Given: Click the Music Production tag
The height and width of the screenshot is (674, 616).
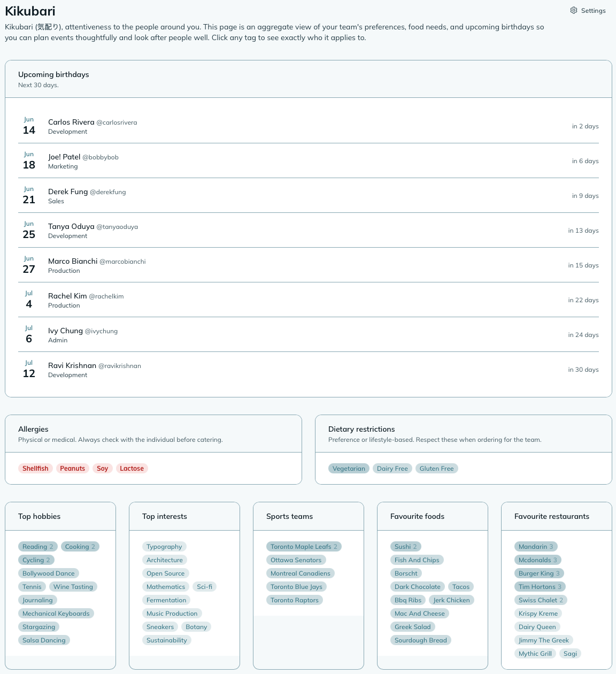Looking at the screenshot, I should (x=172, y=614).
